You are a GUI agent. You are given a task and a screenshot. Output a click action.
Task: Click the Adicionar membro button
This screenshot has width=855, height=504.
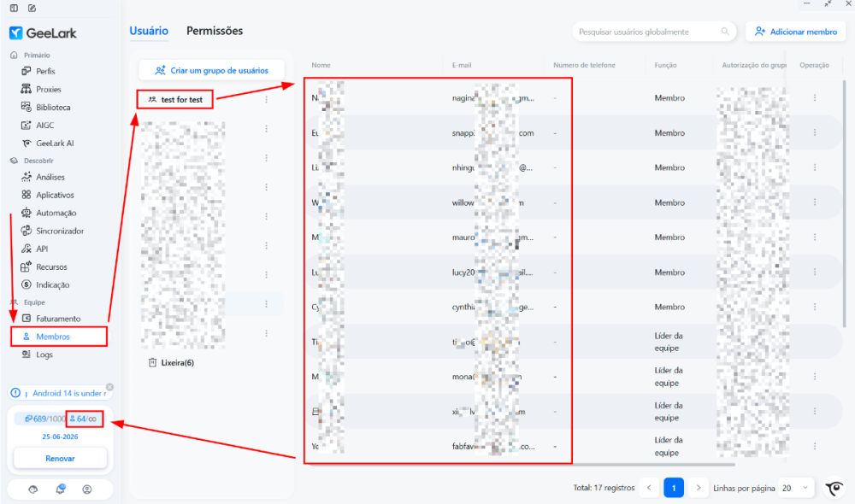[x=795, y=32]
